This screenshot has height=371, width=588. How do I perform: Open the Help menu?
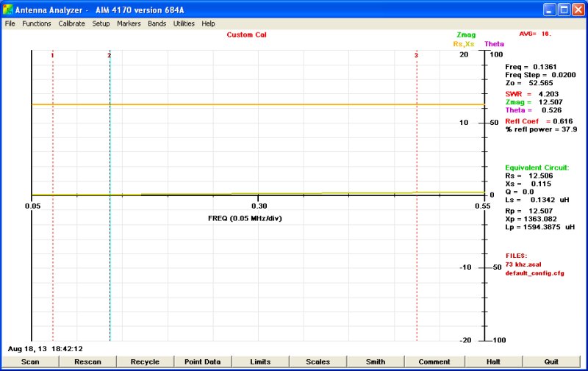[209, 24]
